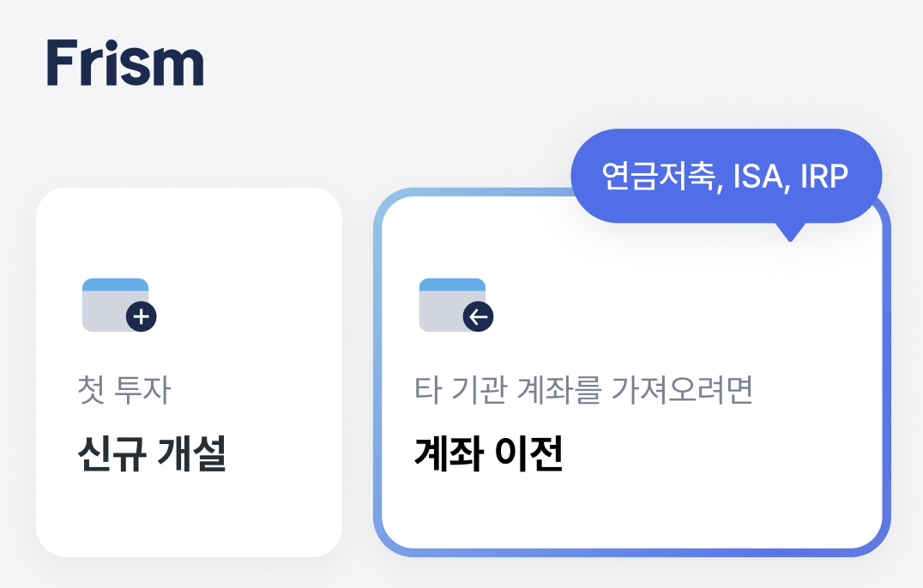This screenshot has height=588, width=923.
Task: Select the 신규 개설 title text
Action: 152,453
